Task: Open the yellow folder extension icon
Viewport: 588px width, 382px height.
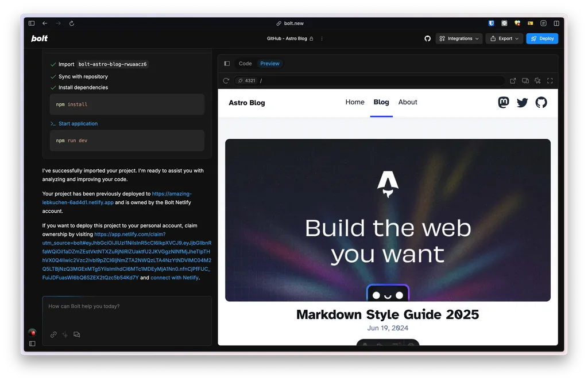Action: coord(530,23)
